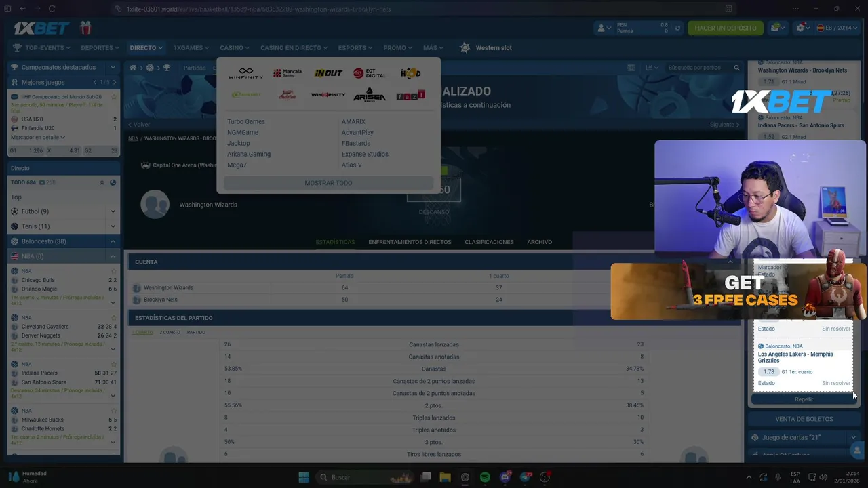The image size is (868, 488).
Task: Toggle the multi-view layout icon
Action: (631, 68)
